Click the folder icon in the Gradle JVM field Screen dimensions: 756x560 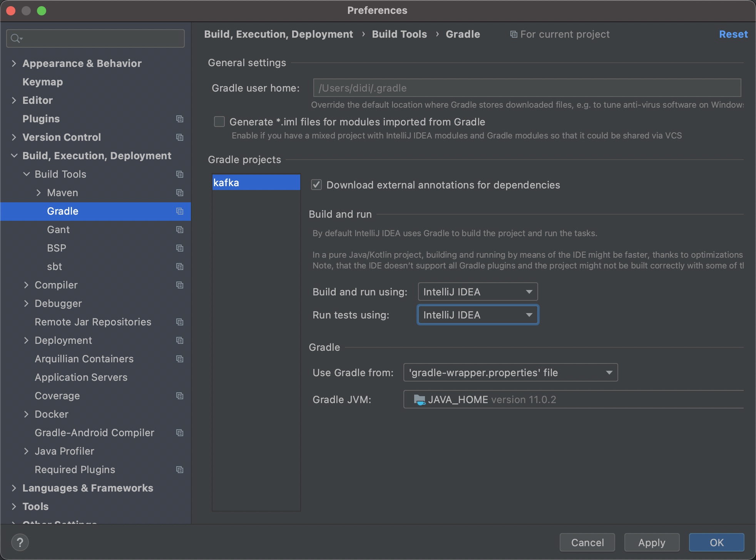click(419, 399)
